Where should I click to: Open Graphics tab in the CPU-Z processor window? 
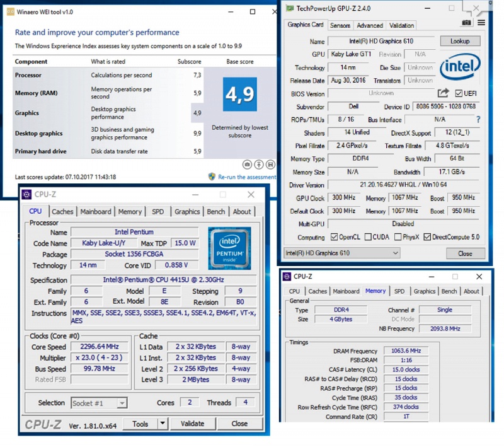(x=187, y=212)
